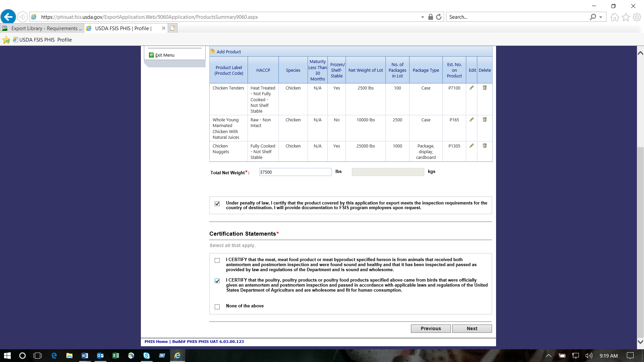Refresh the page using address bar icon

coord(439,17)
